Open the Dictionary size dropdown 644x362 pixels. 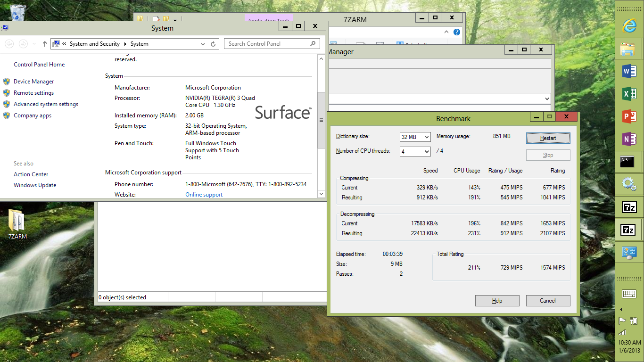tap(415, 137)
